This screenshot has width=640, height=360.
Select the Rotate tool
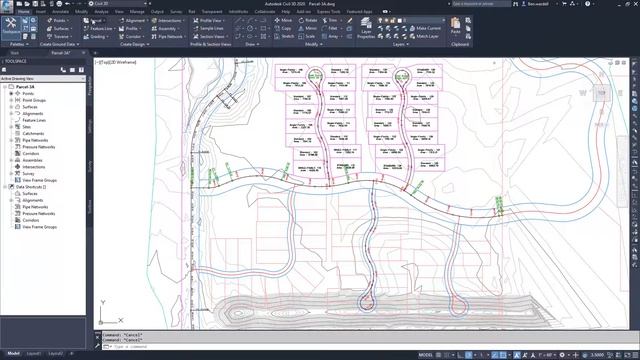pos(308,20)
